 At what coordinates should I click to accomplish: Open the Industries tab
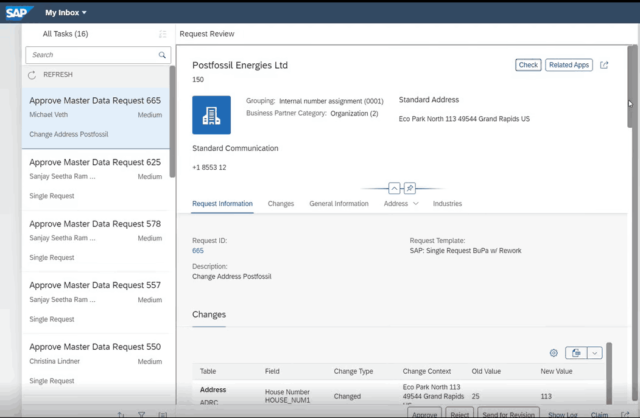click(x=447, y=204)
